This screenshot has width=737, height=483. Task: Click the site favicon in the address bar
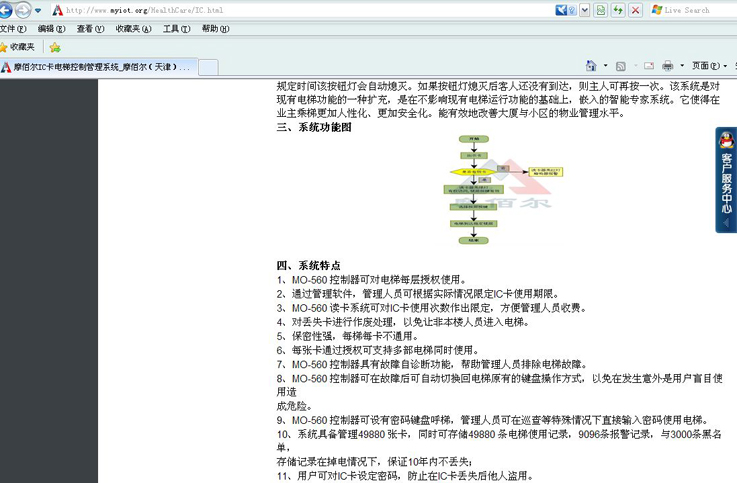click(x=57, y=10)
